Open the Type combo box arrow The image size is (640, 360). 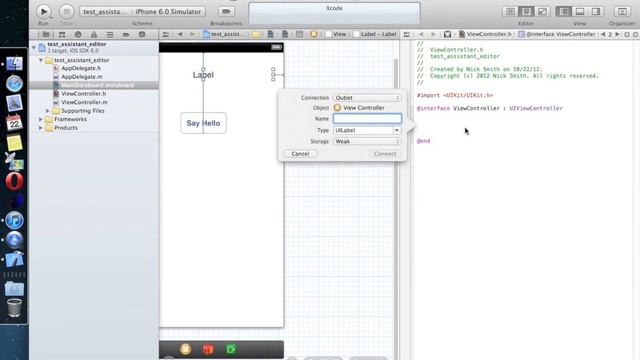click(x=397, y=130)
